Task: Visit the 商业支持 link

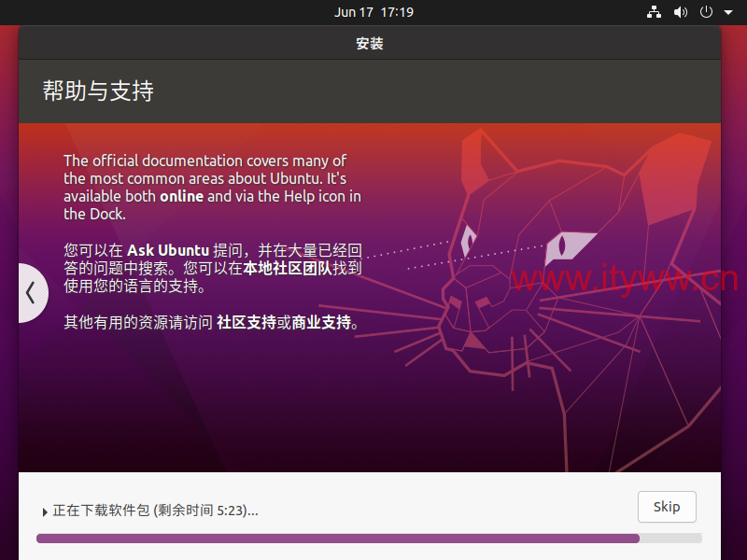Action: [x=321, y=322]
